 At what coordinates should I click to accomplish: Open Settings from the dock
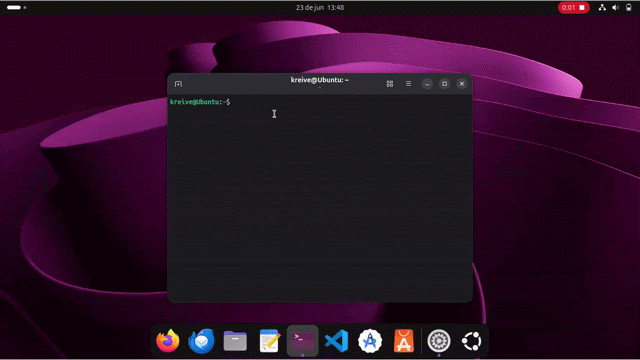coord(439,341)
